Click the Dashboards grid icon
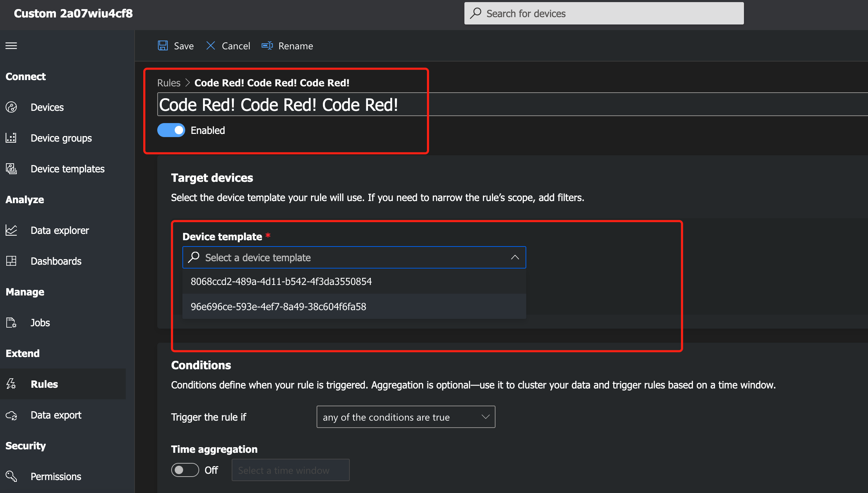The image size is (868, 493). click(11, 261)
